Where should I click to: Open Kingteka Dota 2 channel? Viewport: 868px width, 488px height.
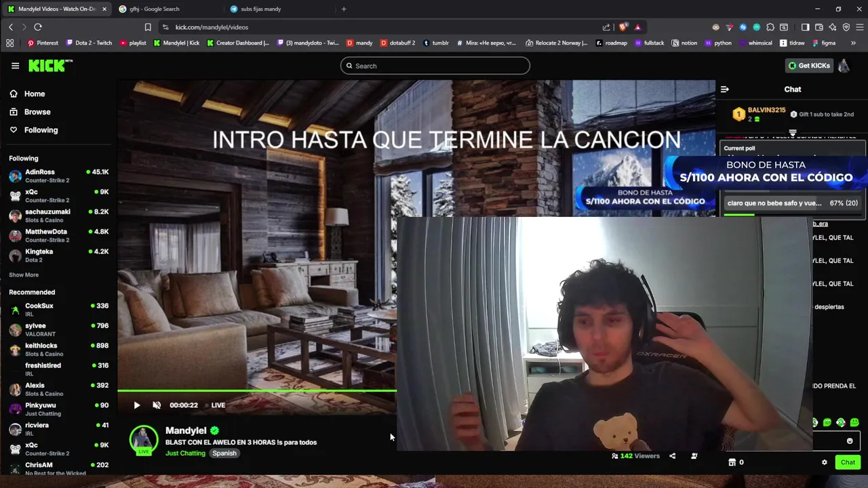[x=58, y=256]
